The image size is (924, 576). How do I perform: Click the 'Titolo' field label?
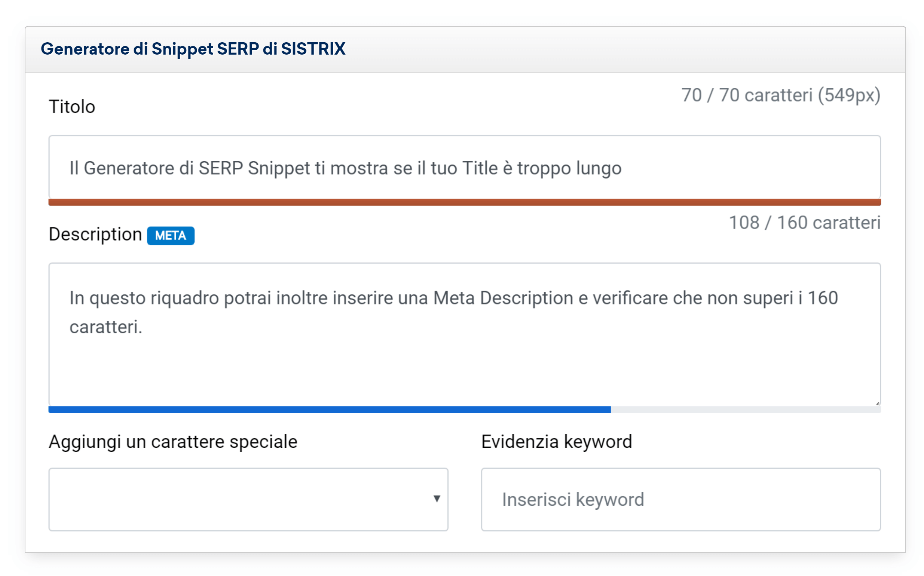click(72, 107)
